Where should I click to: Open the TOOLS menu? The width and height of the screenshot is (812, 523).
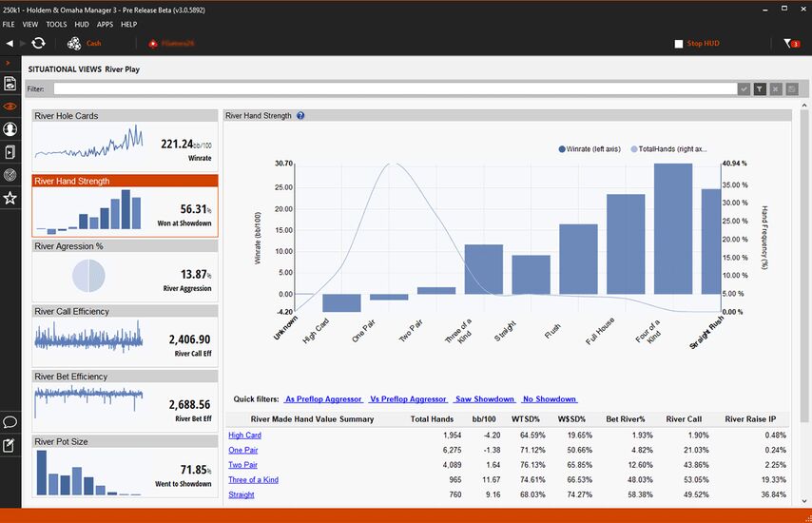[56, 24]
